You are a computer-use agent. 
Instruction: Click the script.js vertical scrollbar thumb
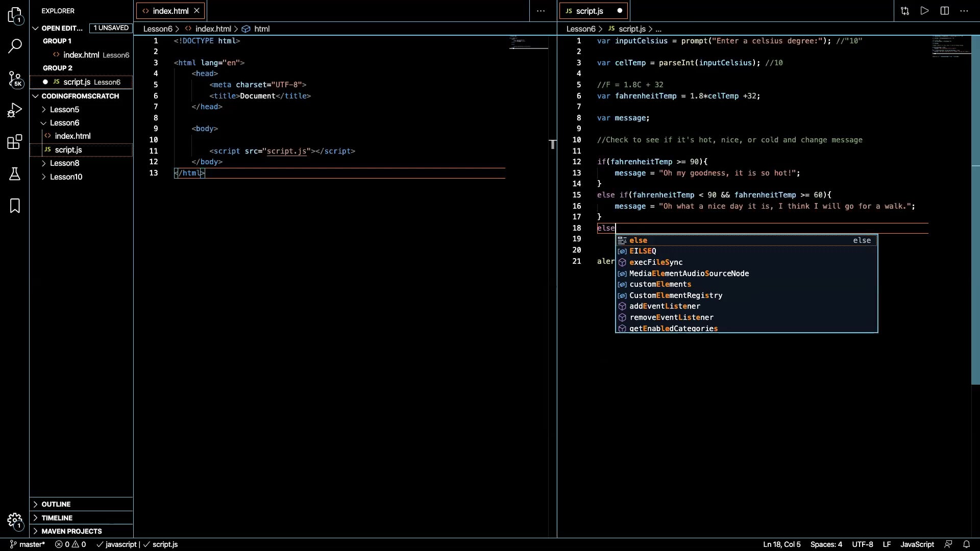pos(975,210)
